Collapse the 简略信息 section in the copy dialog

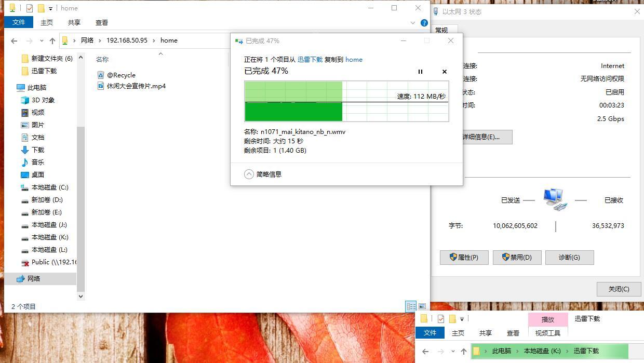[x=249, y=174]
